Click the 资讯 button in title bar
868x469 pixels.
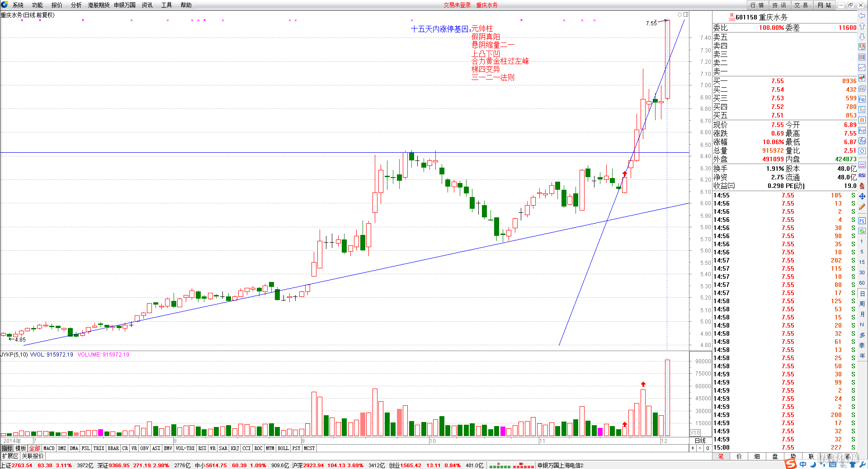click(x=779, y=5)
